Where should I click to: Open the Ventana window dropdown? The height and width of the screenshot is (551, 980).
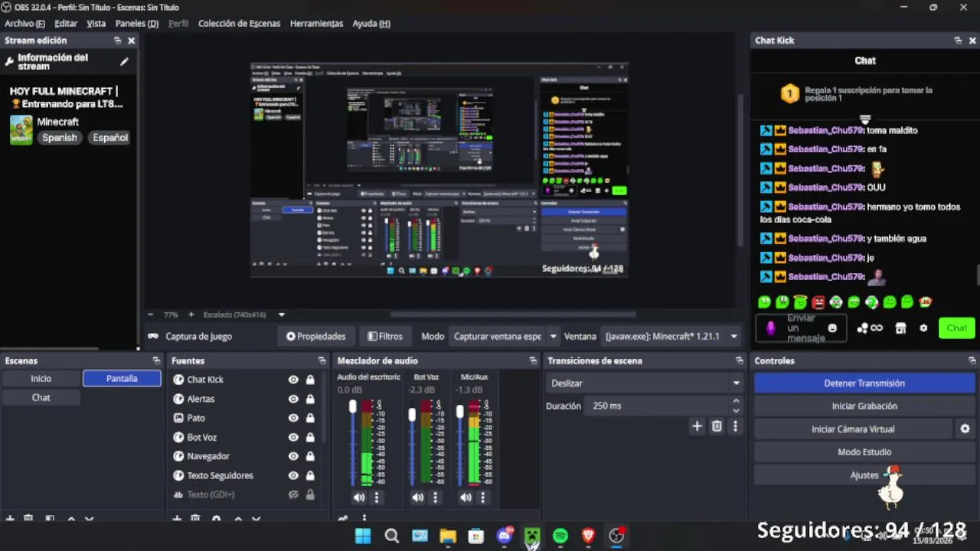click(672, 336)
